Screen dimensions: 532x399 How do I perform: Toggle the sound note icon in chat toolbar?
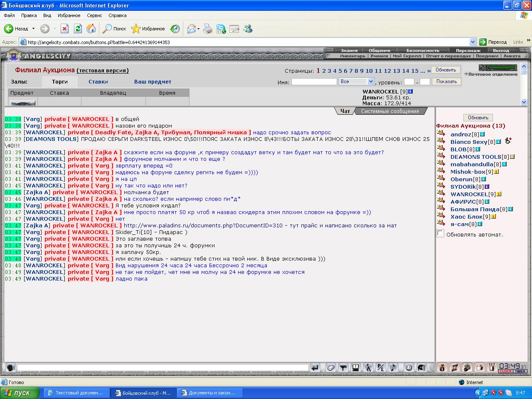pyautogui.click(x=393, y=367)
